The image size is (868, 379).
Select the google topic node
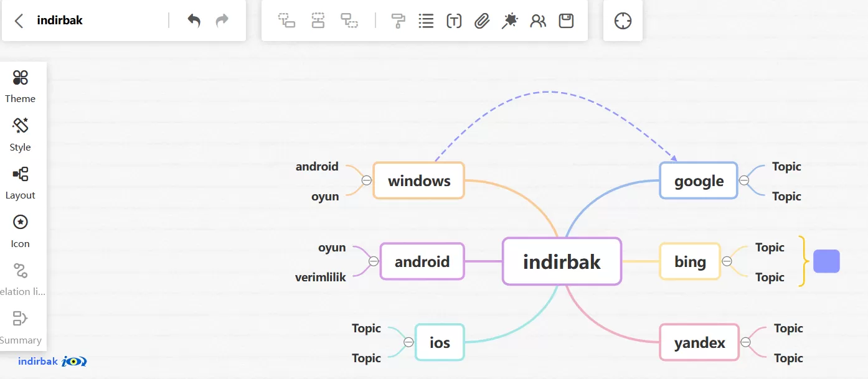point(699,180)
